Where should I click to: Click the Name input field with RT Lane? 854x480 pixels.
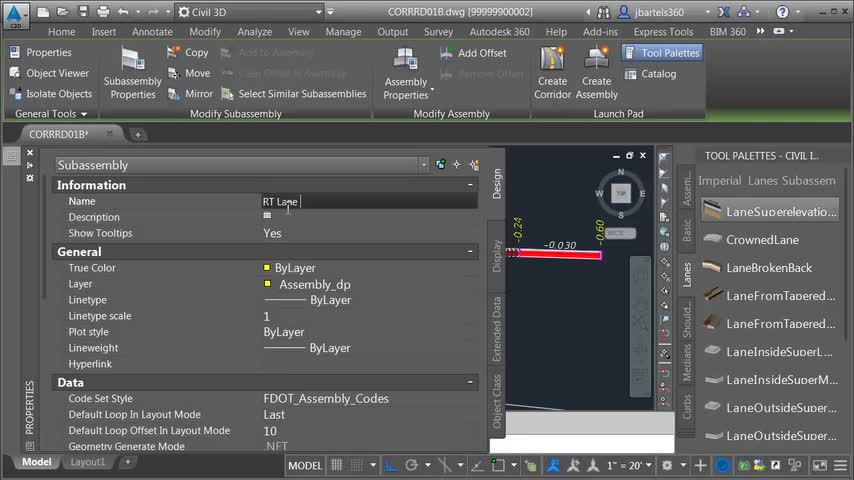tap(369, 202)
